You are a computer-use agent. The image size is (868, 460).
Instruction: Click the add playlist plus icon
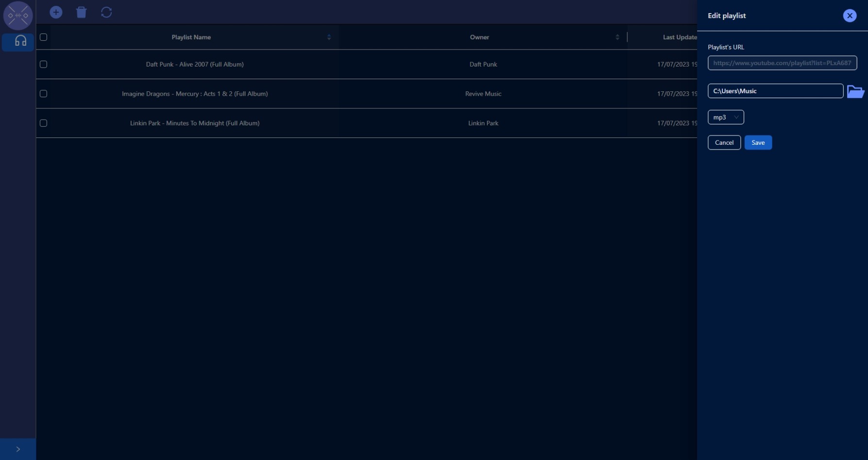coord(56,12)
